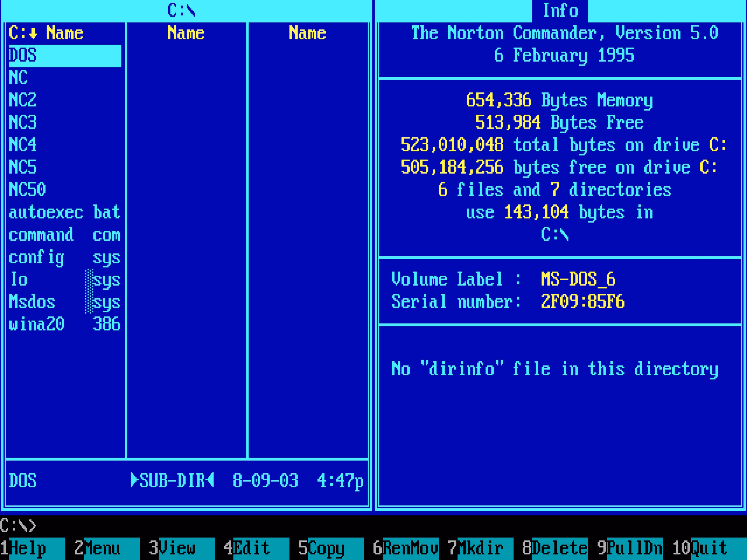
Task: Click the Info panel title tab
Action: click(560, 11)
